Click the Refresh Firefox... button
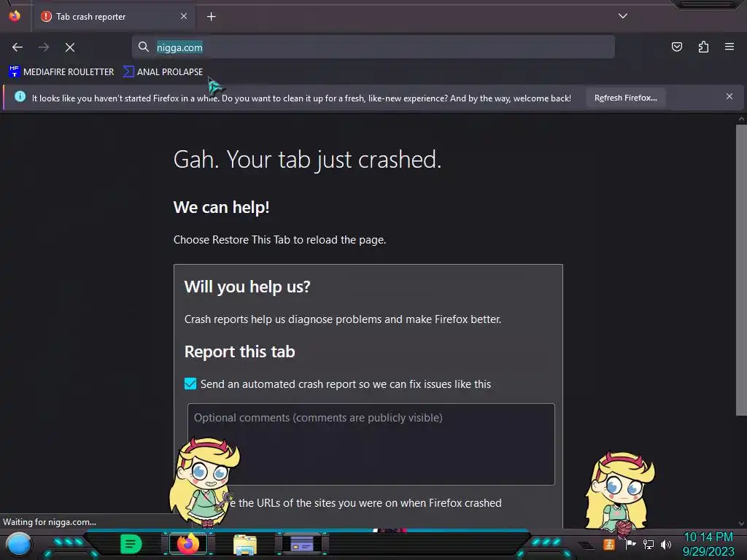The width and height of the screenshot is (747, 560). click(625, 98)
